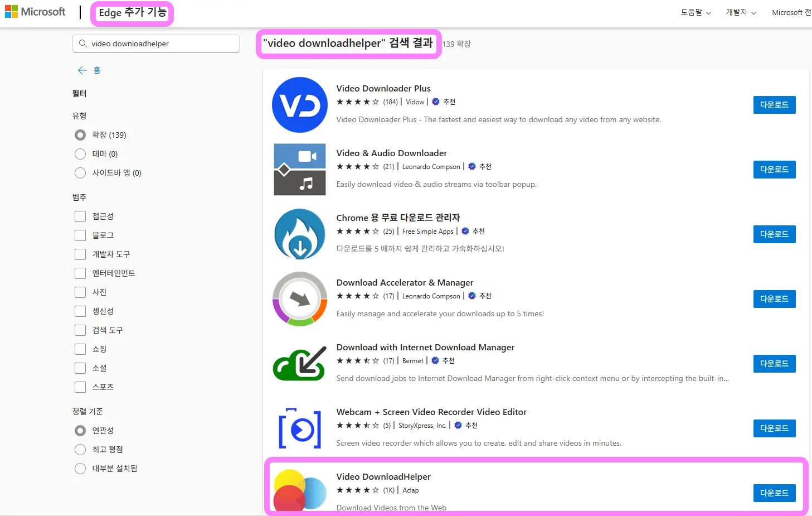Select the 테마 (0) type filter
Image resolution: width=812 pixels, height=516 pixels.
[x=80, y=154]
